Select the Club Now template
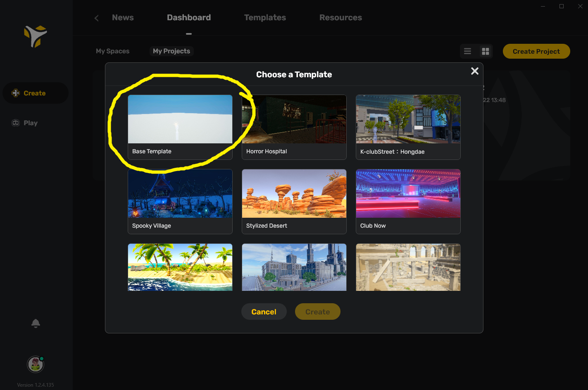 408,194
